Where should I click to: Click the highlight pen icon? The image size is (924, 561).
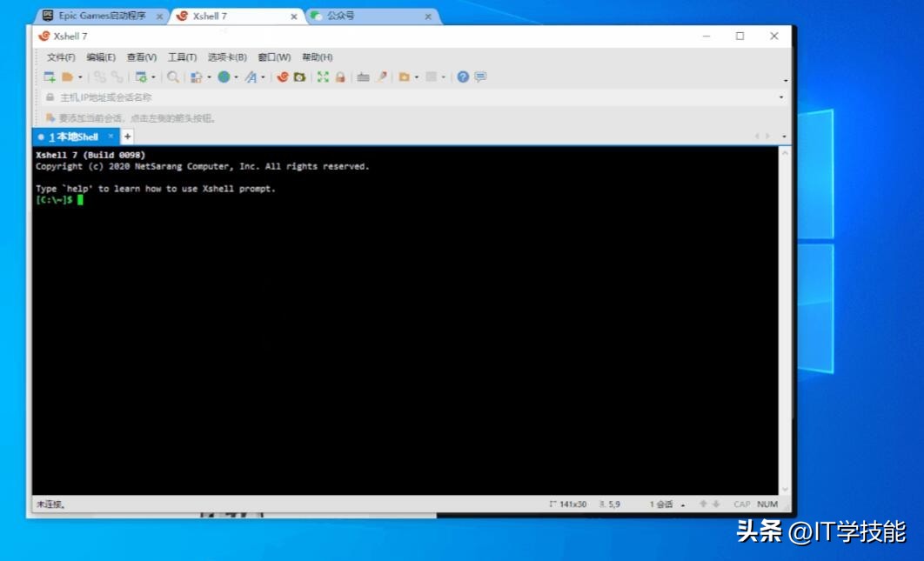pos(382,77)
